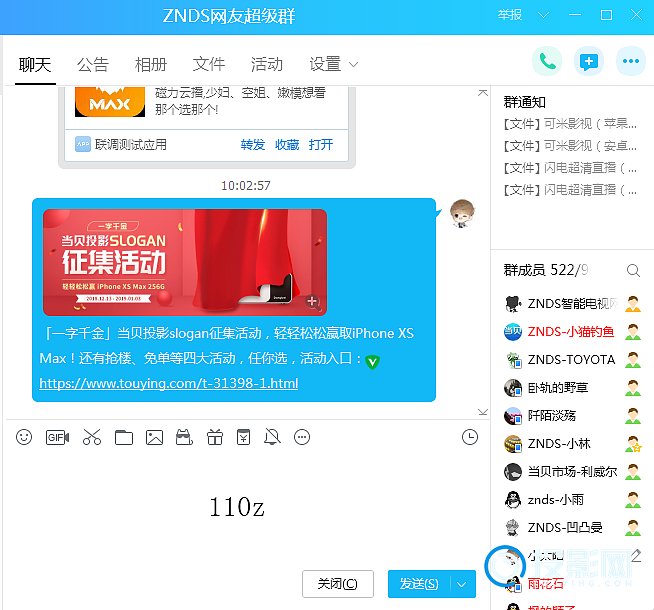This screenshot has height=610, width=654.
Task: Open notice 可米影视（苹果 file
Action: [x=570, y=123]
